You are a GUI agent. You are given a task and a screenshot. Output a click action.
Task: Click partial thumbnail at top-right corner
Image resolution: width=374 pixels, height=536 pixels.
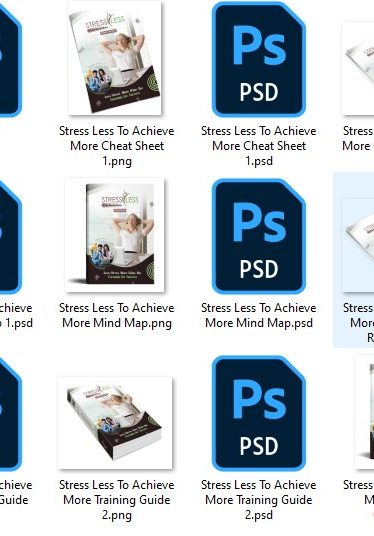[358, 68]
